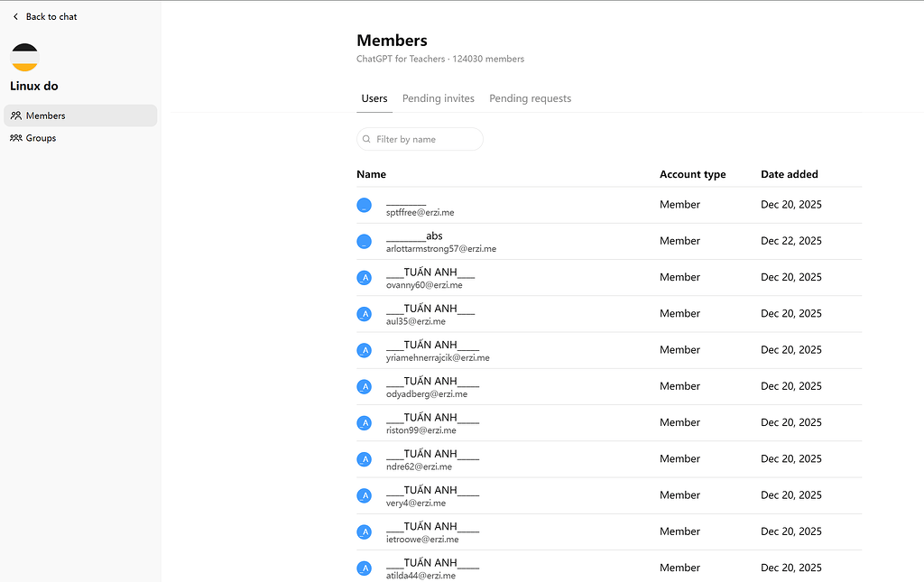Click the avatar beside very4@erzi.me
924x582 pixels.
[365, 495]
